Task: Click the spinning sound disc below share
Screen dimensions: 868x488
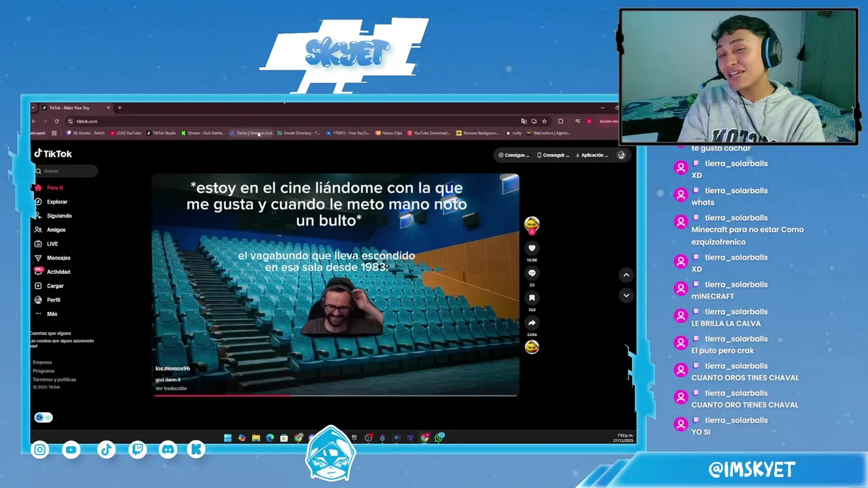Action: (532, 347)
